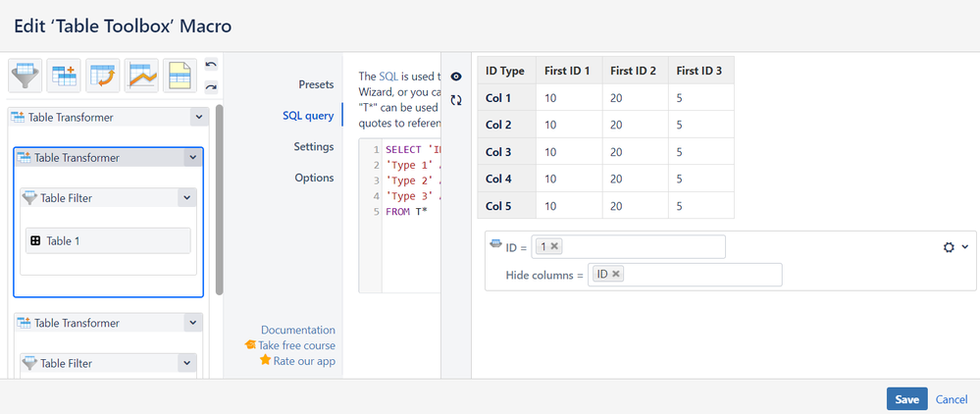Image resolution: width=980 pixels, height=414 pixels.
Task: Open the Documentation link
Action: pyautogui.click(x=298, y=330)
